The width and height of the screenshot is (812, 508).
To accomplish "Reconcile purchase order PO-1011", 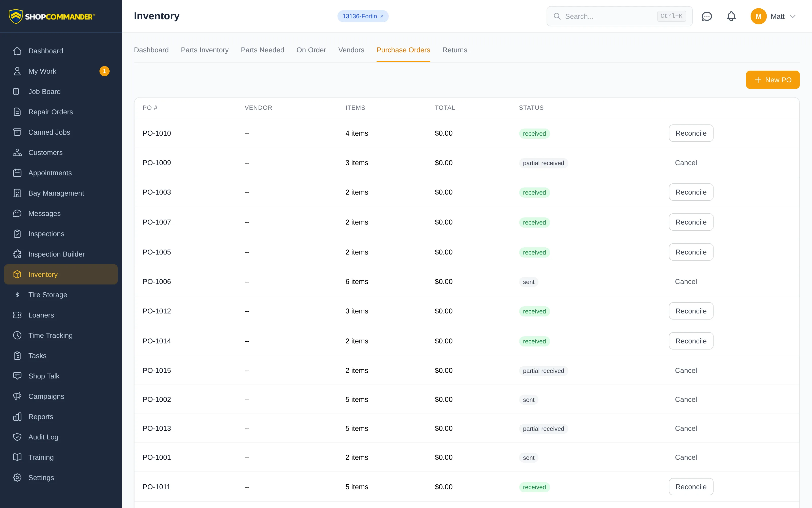I will [691, 487].
